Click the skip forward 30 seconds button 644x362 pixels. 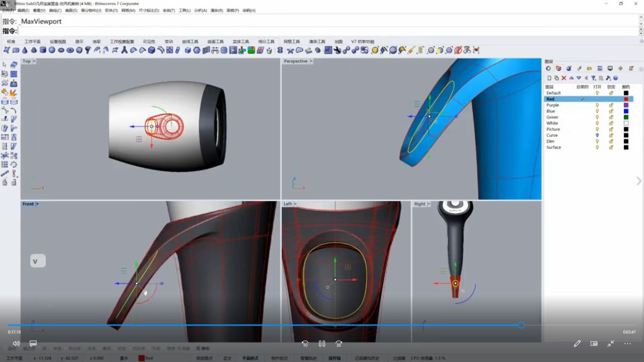[338, 344]
